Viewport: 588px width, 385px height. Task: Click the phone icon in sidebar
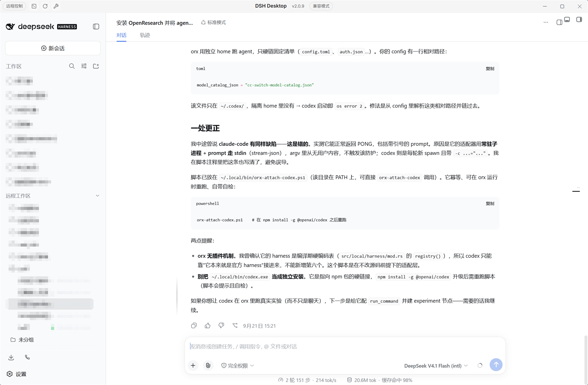click(27, 357)
